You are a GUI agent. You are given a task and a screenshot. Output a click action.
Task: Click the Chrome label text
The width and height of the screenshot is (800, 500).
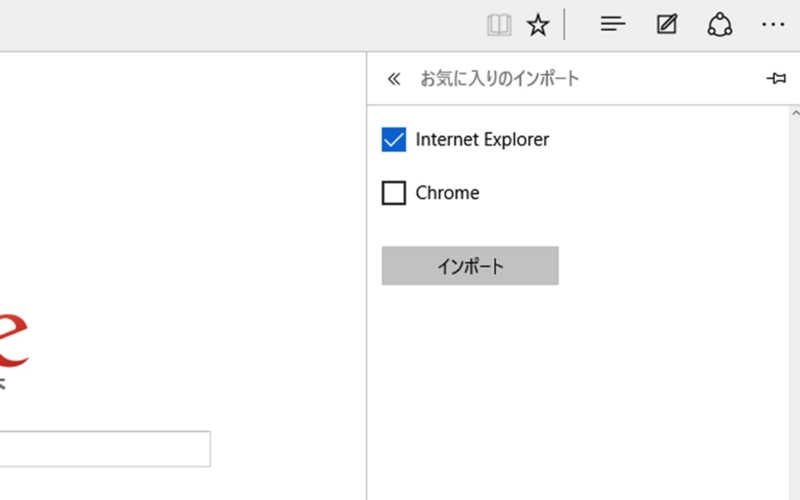tap(447, 193)
